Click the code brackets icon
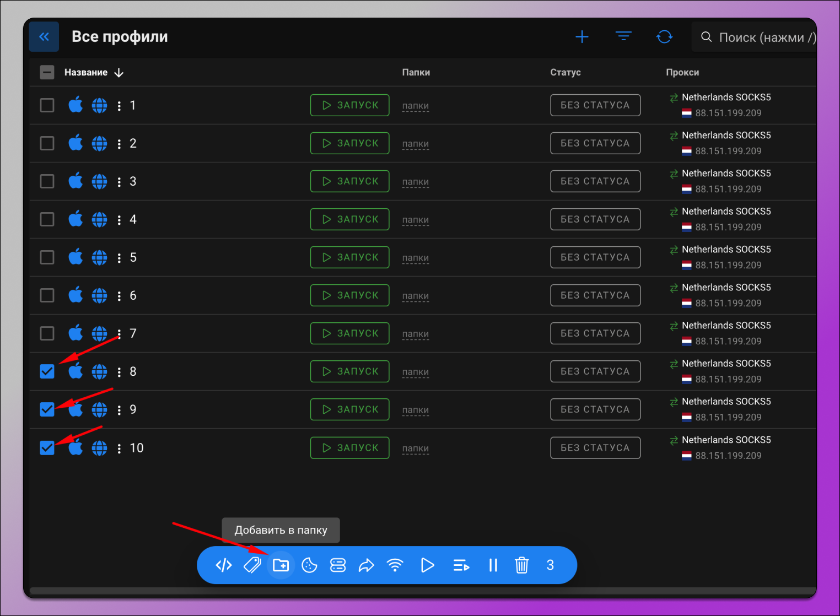840x616 pixels. point(224,565)
